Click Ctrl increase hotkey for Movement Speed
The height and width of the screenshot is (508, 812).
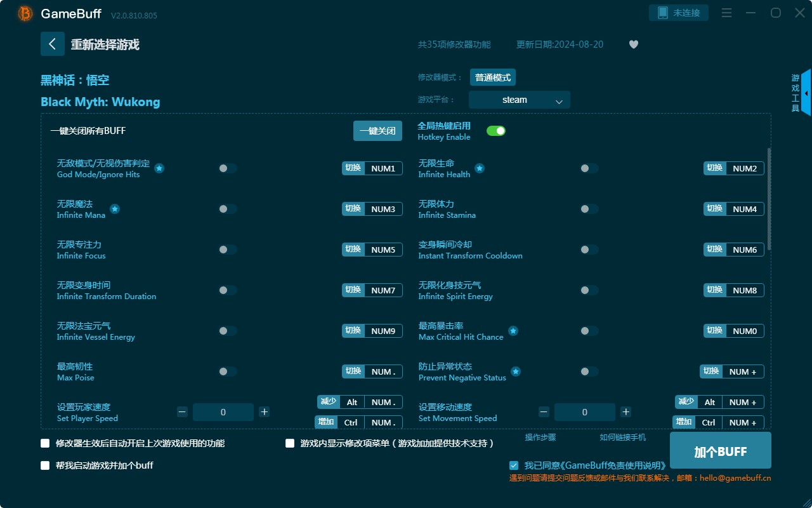(709, 422)
